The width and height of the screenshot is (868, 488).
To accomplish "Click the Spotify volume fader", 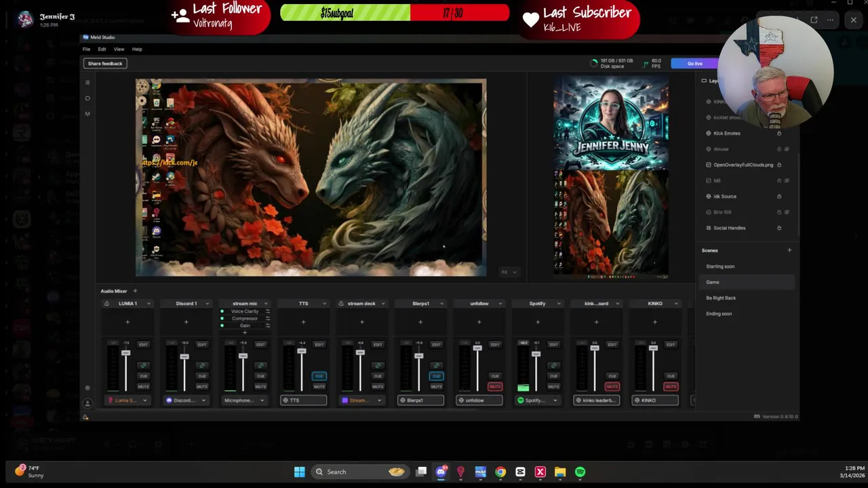I will coord(536,354).
